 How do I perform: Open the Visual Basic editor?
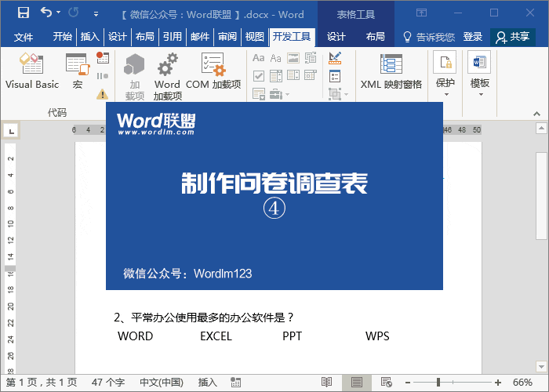[32, 71]
